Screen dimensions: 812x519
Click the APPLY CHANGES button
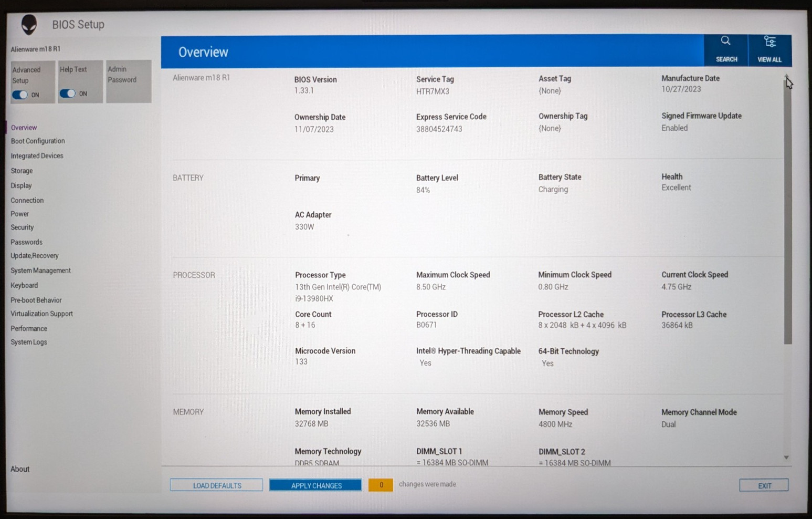[x=316, y=485]
